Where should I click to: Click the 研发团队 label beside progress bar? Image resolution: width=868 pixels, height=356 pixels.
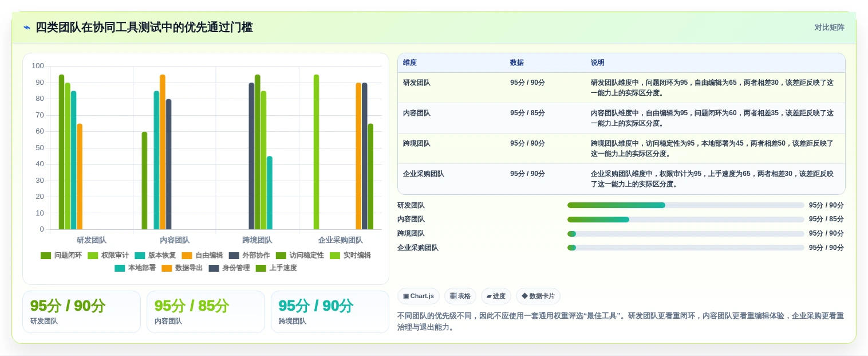[x=411, y=205]
